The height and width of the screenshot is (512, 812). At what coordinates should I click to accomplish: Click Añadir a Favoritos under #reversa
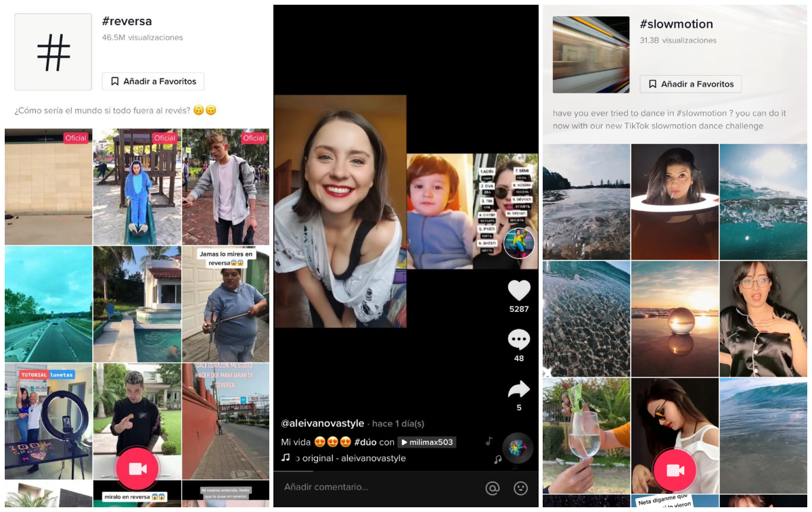coord(153,80)
